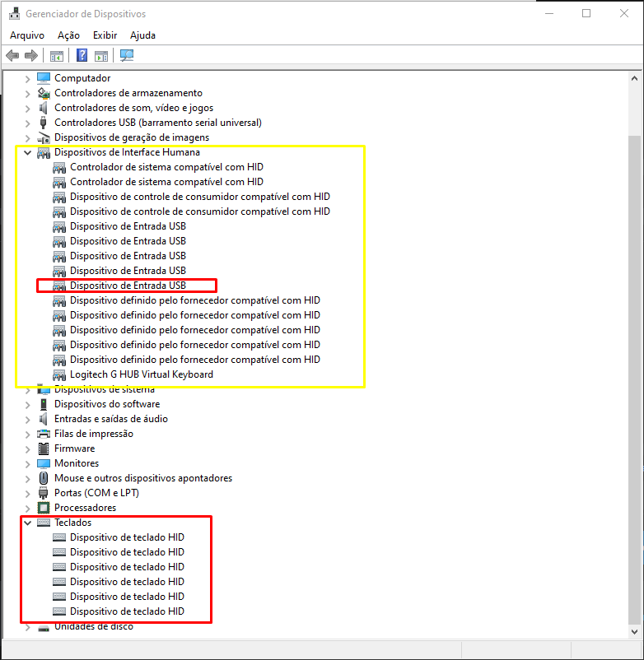Open the Ajuda menu

point(142,35)
